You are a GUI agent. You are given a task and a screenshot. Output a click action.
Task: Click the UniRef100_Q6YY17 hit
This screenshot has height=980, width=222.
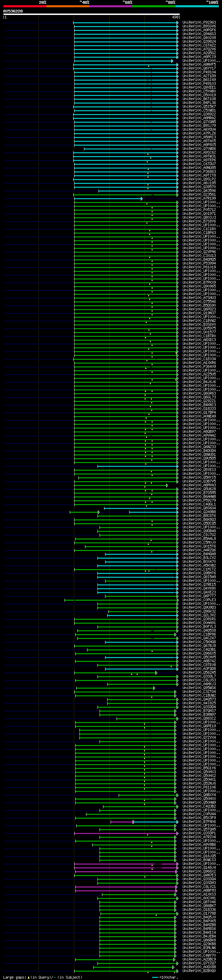tap(199, 68)
